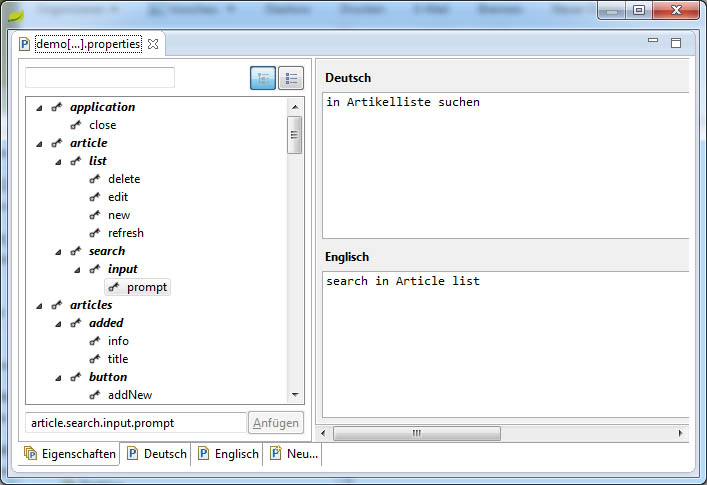Click the Deutsch translation text area
The image size is (707, 485).
505,165
